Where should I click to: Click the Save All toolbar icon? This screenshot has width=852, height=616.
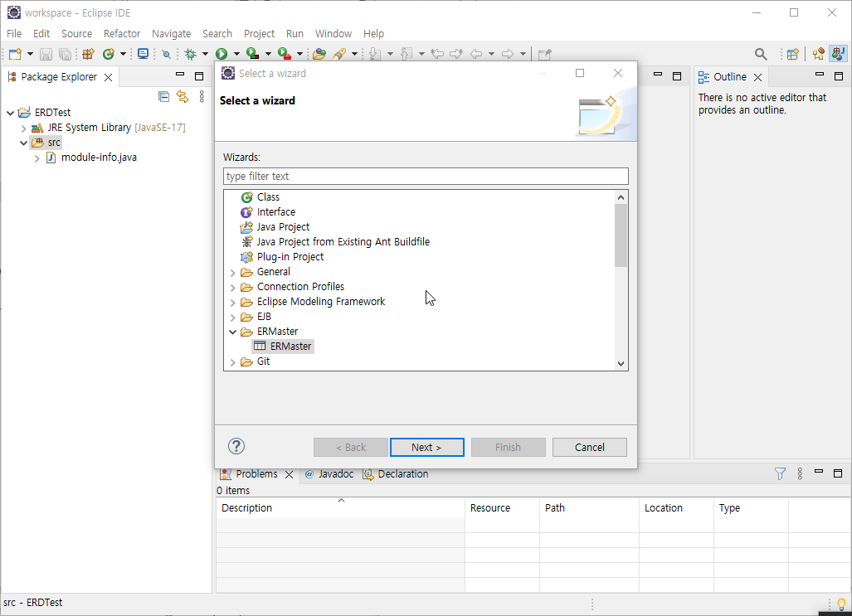[x=65, y=54]
